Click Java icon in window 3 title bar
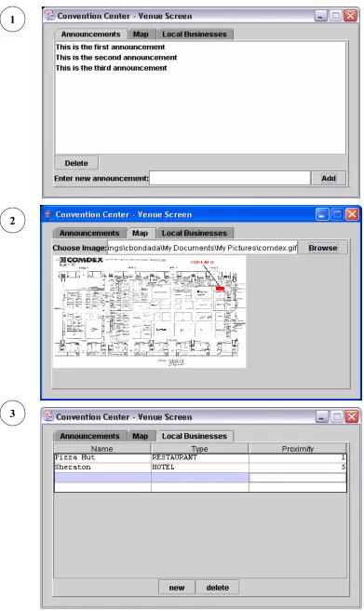 click(x=48, y=416)
